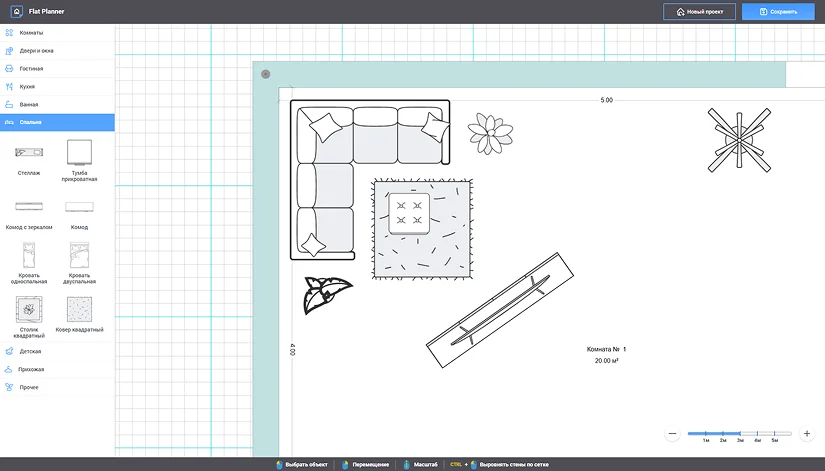Viewport: 825px width, 471px height.
Task: Click the Flat Planner home logo icon
Action: pyautogui.click(x=16, y=11)
